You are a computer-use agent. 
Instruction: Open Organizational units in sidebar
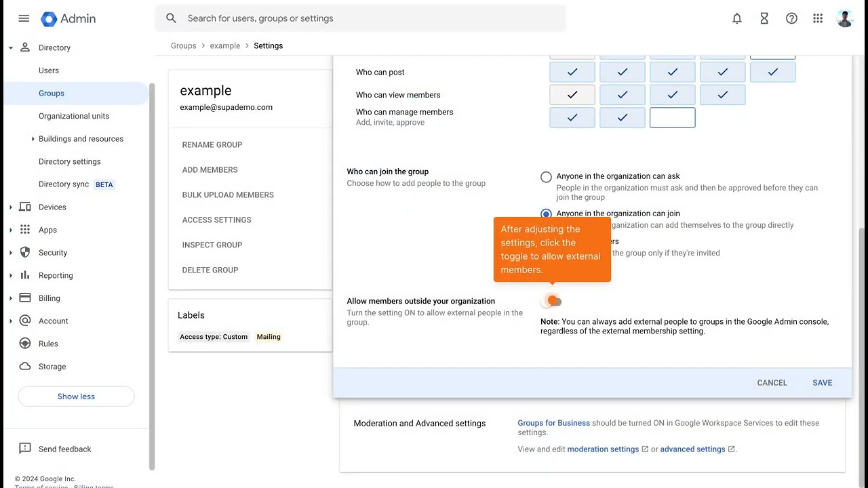pos(74,116)
